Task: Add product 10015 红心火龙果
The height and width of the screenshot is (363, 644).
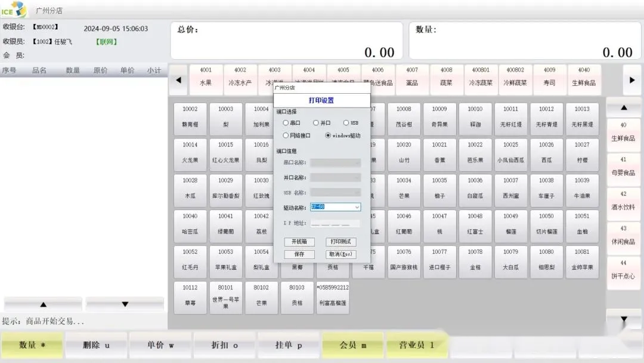Action: [225, 155]
